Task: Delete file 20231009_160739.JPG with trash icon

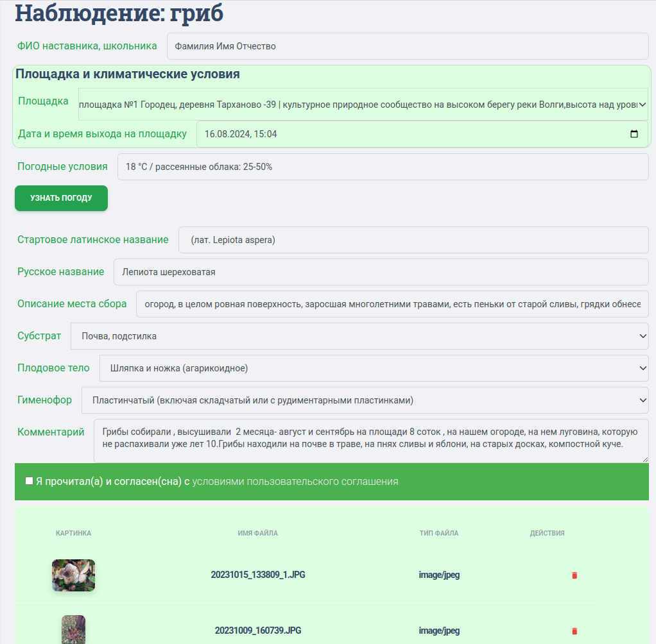Action: pos(574,631)
